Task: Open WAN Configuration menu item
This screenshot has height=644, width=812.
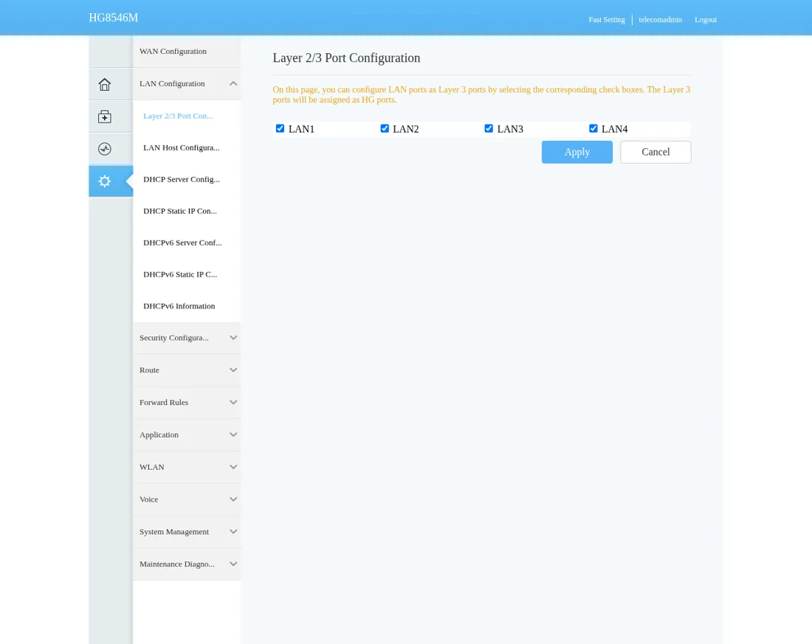Action: (187, 51)
